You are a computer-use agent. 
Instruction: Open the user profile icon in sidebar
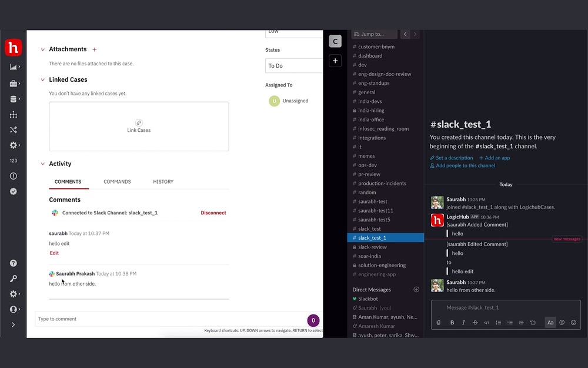[13, 310]
